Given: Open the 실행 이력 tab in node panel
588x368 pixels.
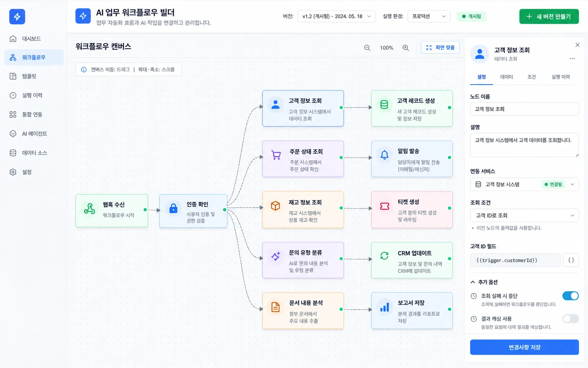Looking at the screenshot, I should 561,77.
